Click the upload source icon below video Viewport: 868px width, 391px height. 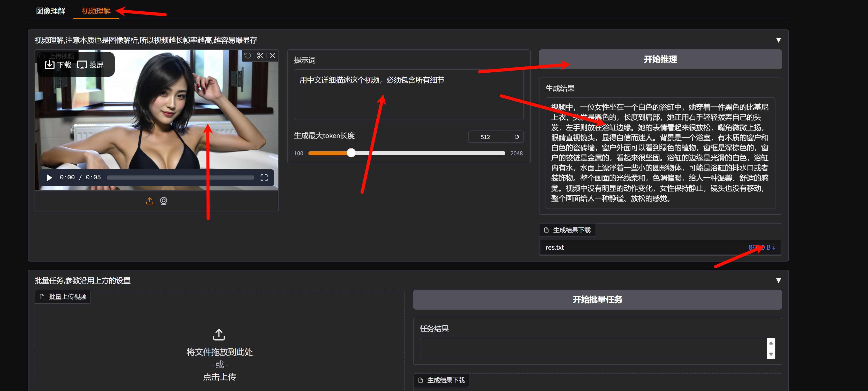[x=150, y=201]
